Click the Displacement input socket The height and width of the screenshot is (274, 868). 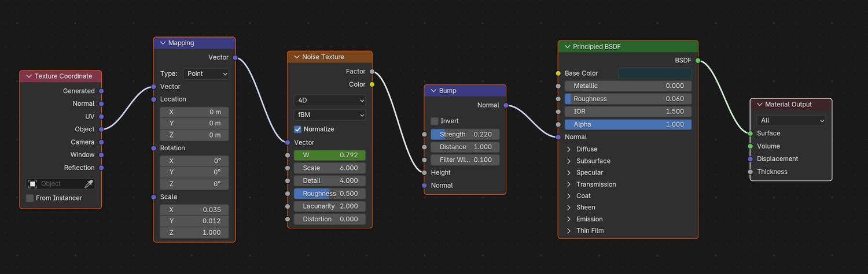point(751,159)
